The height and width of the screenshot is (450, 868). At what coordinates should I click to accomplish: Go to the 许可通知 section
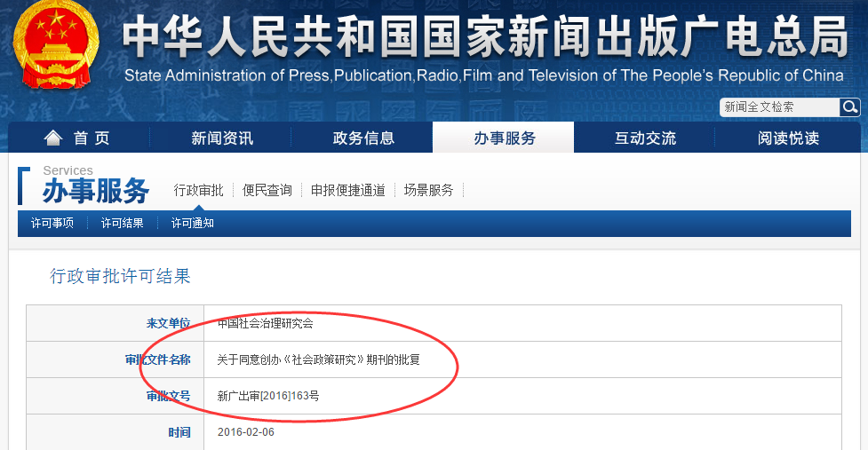[193, 223]
